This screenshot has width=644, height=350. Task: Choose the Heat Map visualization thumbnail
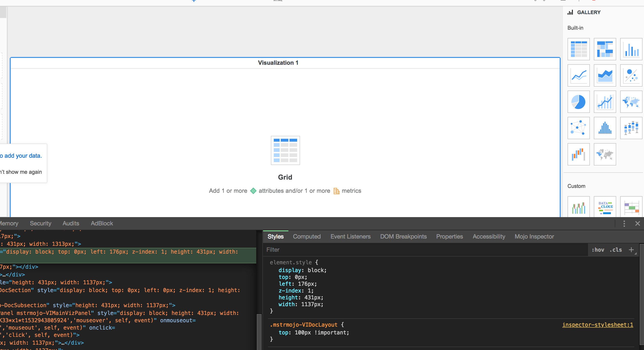(x=605, y=49)
